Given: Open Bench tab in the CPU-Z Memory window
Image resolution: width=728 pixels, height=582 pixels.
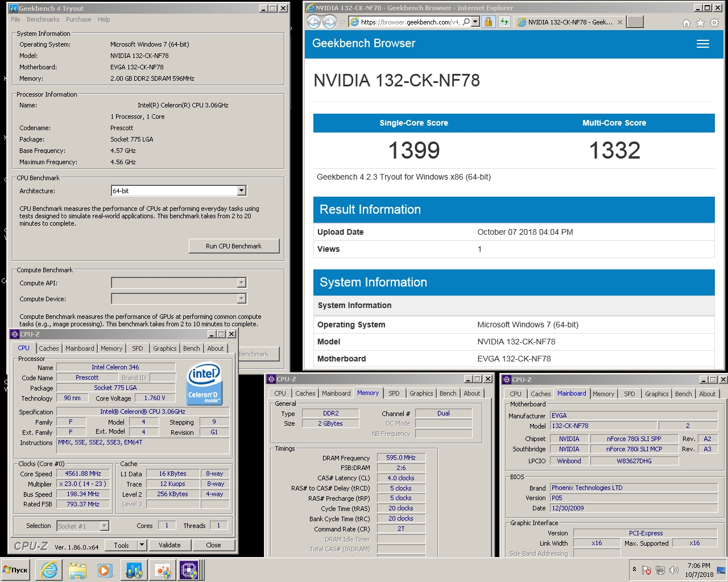Looking at the screenshot, I should coord(448,393).
